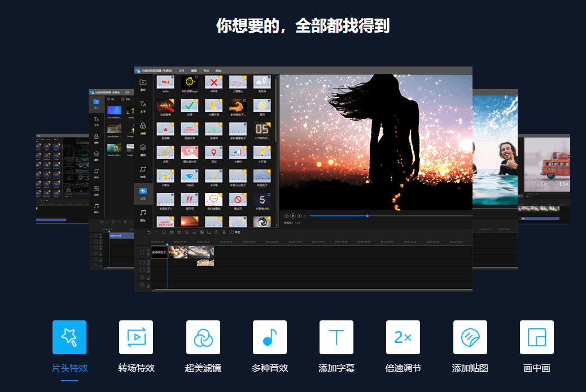Viewport: 586px width, 392px height.
Task: Click the timeline playhead marker
Action: click(x=167, y=245)
